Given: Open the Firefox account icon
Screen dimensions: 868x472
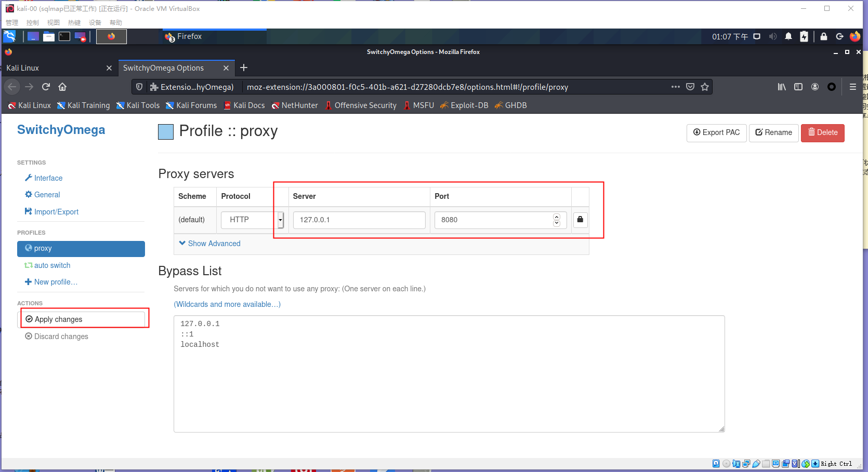Looking at the screenshot, I should [815, 87].
